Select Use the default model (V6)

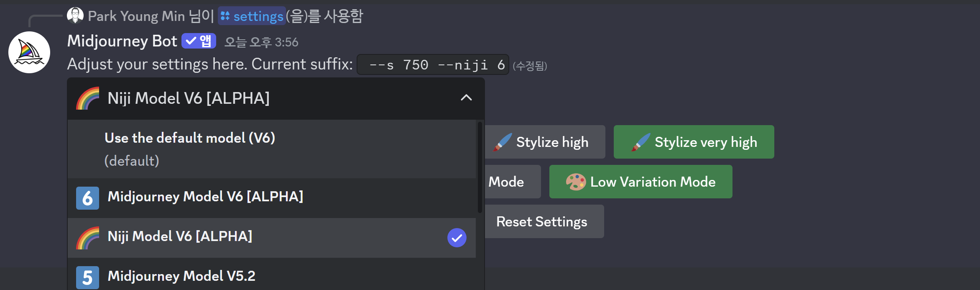272,149
